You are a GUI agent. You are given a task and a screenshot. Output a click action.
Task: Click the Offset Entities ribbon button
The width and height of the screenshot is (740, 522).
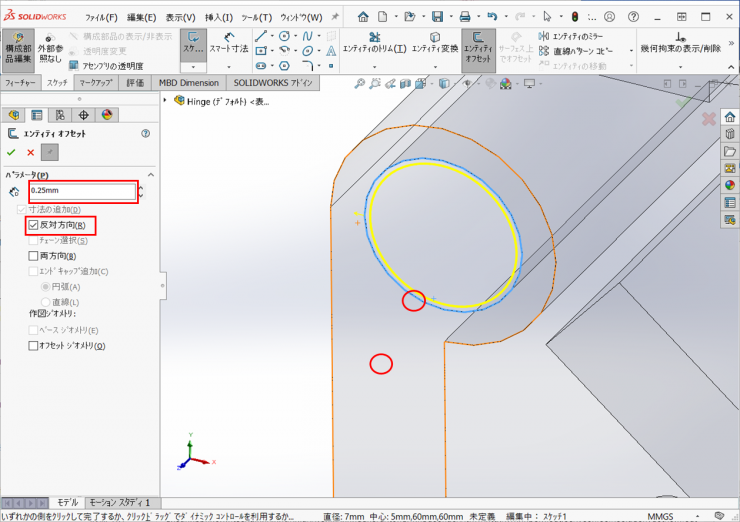click(x=478, y=46)
